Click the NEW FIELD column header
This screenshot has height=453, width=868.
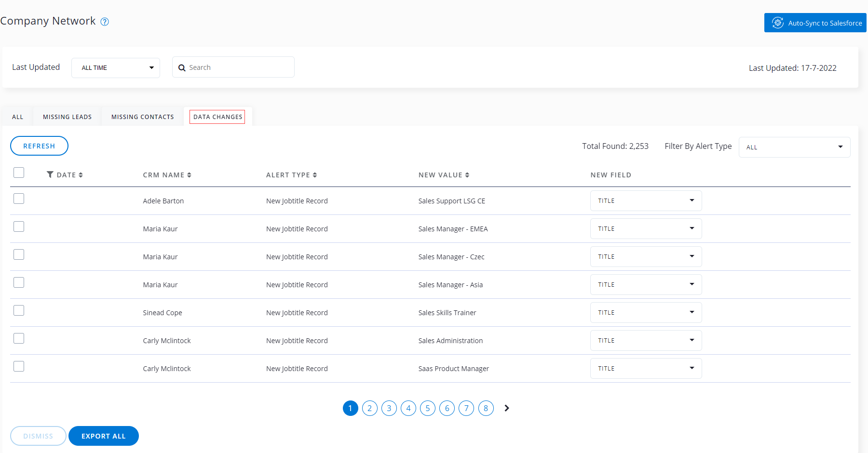[611, 175]
